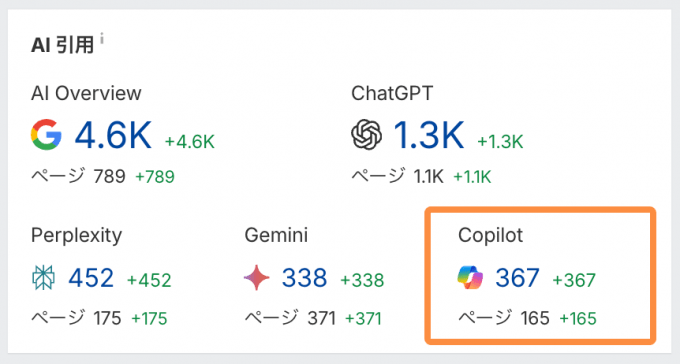Image resolution: width=680 pixels, height=364 pixels.
Task: Open the 4.6K AI Overview citations
Action: pyautogui.click(x=113, y=135)
